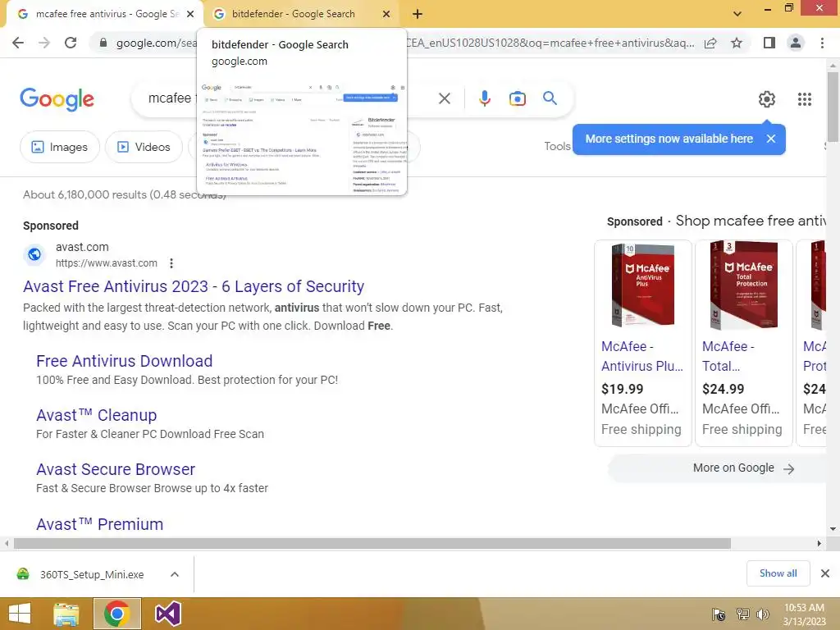The height and width of the screenshot is (630, 840).
Task: Open the Free Antivirus Download link
Action: point(125,361)
